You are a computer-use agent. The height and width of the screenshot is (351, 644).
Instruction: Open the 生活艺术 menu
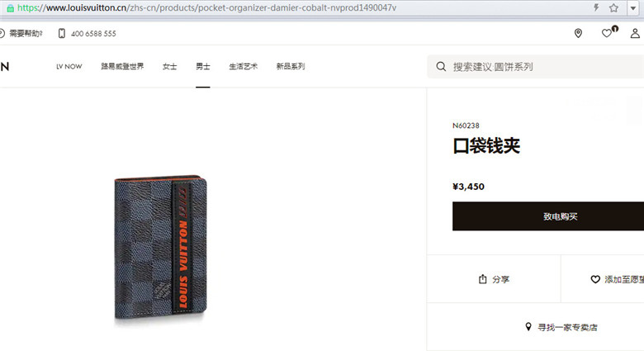(x=243, y=66)
